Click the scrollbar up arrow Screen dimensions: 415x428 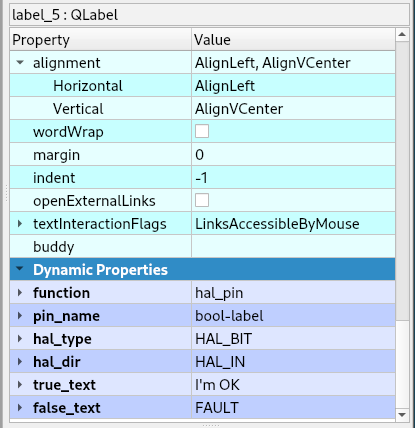click(x=402, y=34)
